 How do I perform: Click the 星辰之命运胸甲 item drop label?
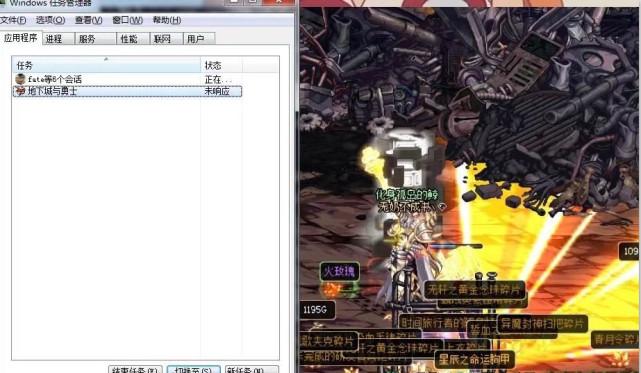pyautogui.click(x=475, y=360)
